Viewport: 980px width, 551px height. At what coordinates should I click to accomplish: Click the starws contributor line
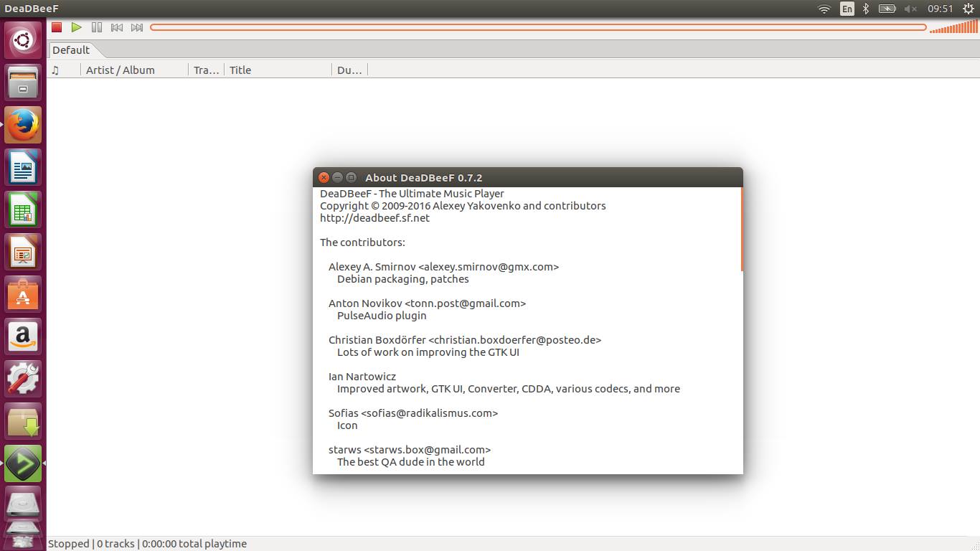(410, 450)
